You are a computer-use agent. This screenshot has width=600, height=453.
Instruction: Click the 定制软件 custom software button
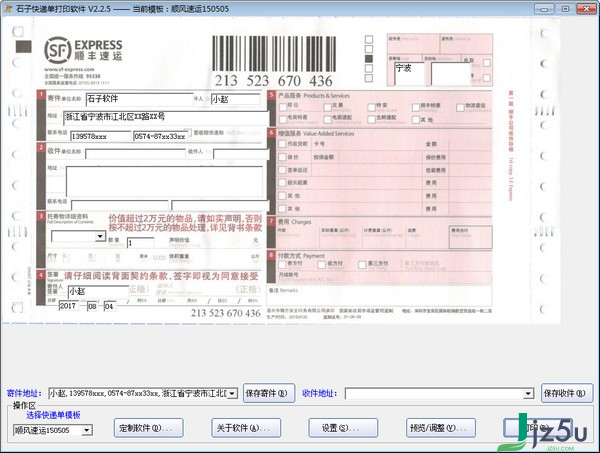point(148,428)
